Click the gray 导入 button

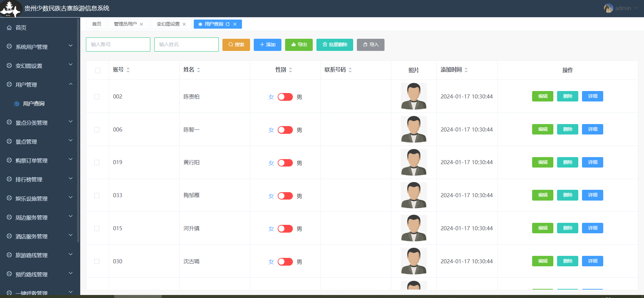point(371,45)
